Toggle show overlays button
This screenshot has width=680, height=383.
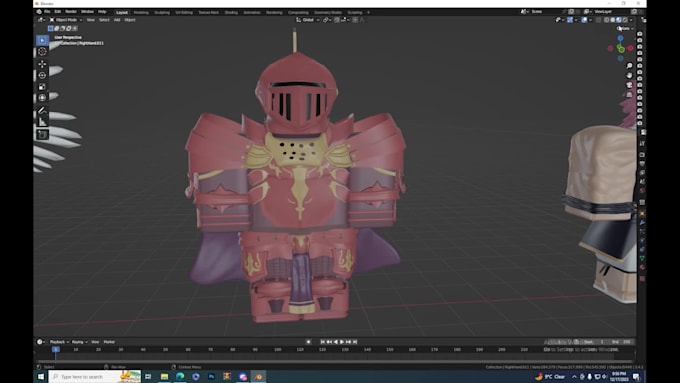pos(584,20)
